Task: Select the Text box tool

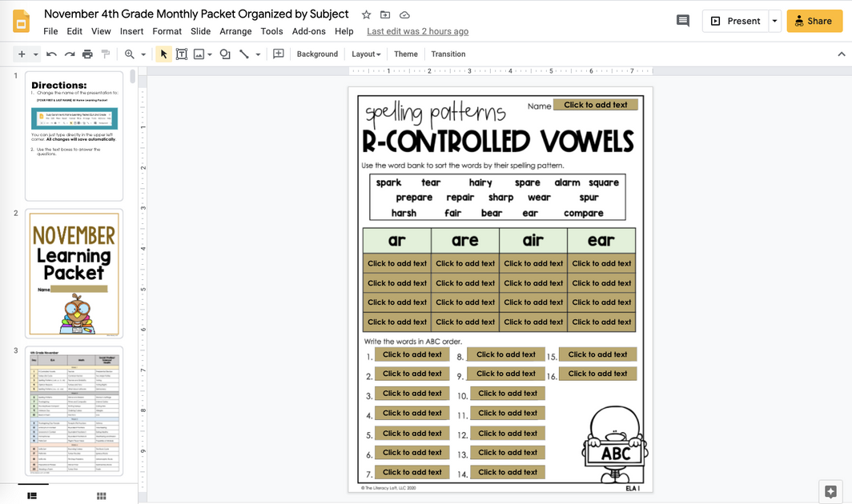Action: coord(182,54)
